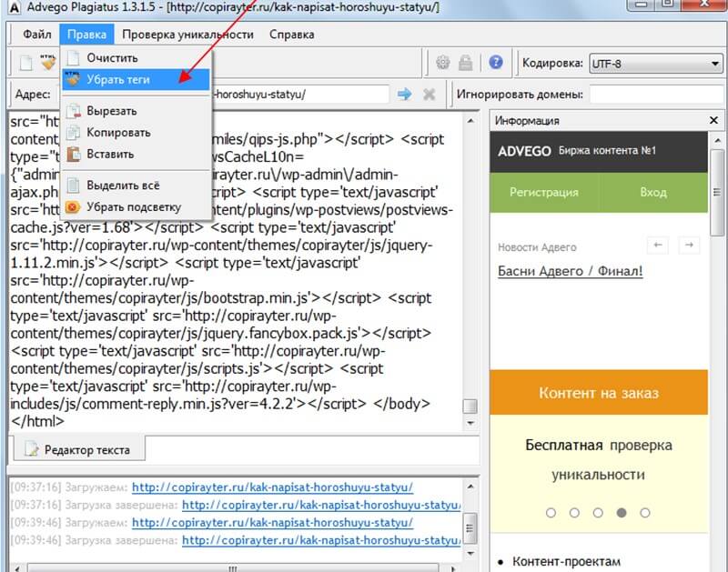Viewport: 728px width, 572px height.
Task: Open the Кодировка UTF-8 dropdown
Action: pyautogui.click(x=654, y=64)
